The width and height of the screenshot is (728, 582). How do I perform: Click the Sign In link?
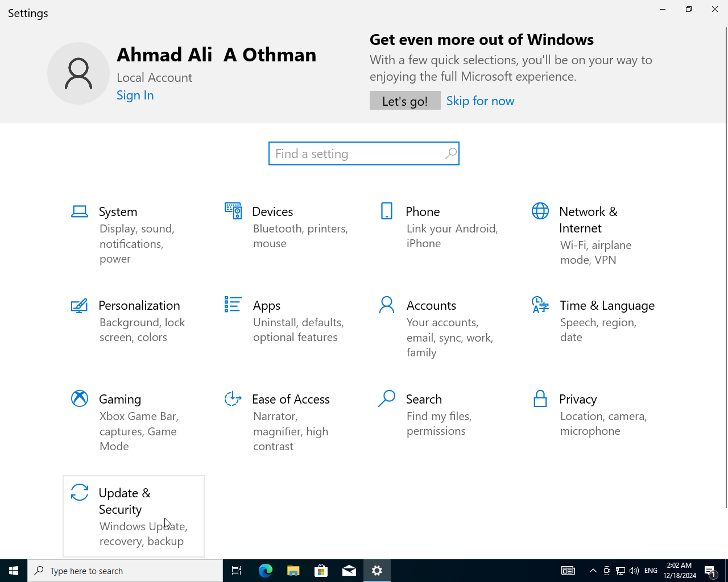pos(135,95)
